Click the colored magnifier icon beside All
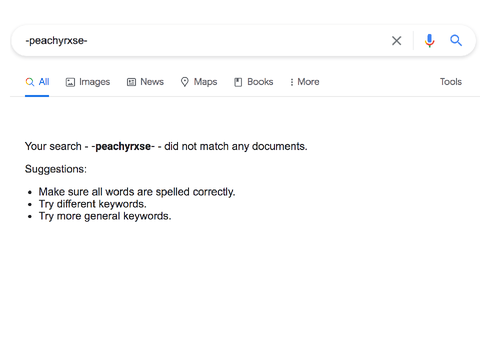Viewport: 480px width, 360px height. 30,82
